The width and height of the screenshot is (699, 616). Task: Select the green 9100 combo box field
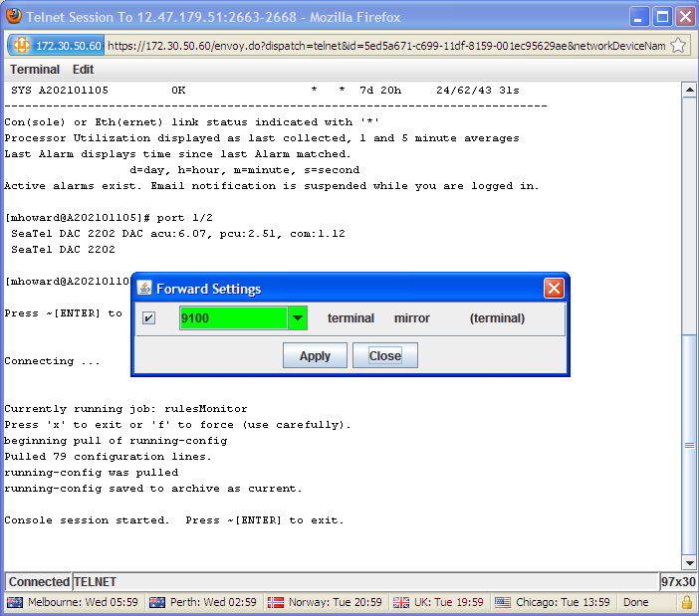233,318
